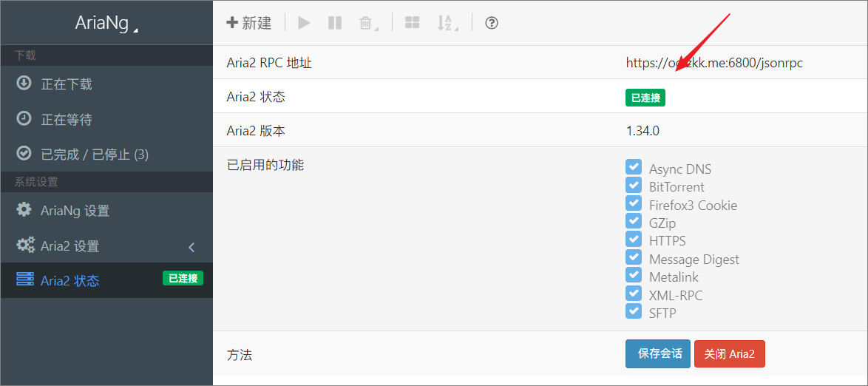The width and height of the screenshot is (868, 386).
Task: Expand the Aria2 设置 submenu chevron
Action: (x=191, y=246)
